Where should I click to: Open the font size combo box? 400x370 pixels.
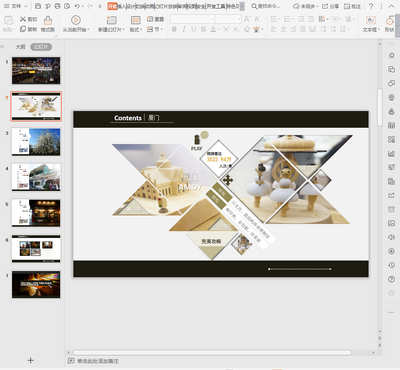228,19
